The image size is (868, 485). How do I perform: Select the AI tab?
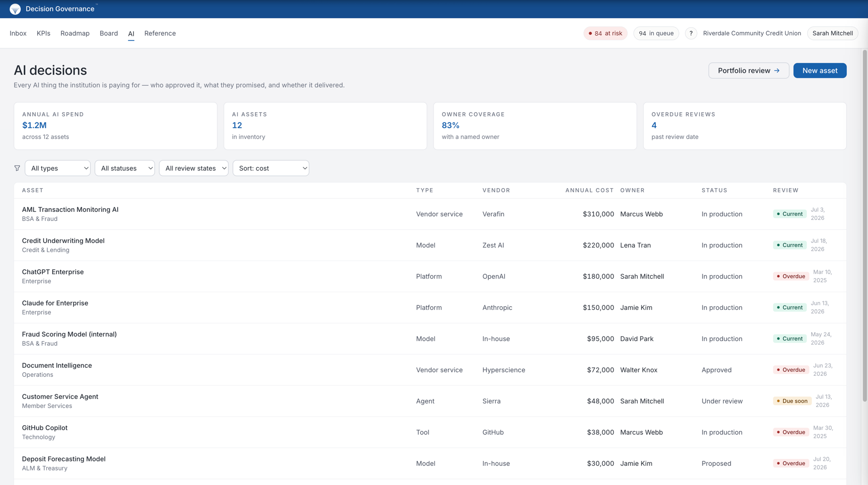click(131, 34)
